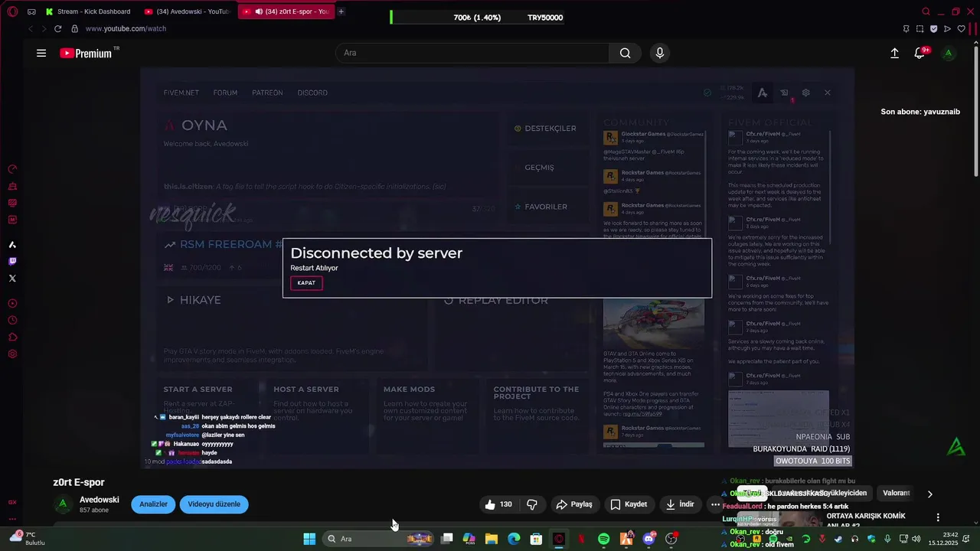This screenshot has width=980, height=551.
Task: Close the FiveM window with the X
Action: (x=827, y=93)
